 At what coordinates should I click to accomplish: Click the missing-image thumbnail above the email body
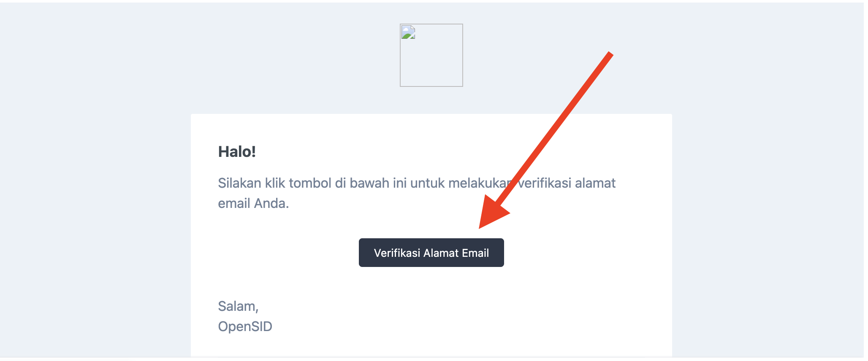click(431, 55)
